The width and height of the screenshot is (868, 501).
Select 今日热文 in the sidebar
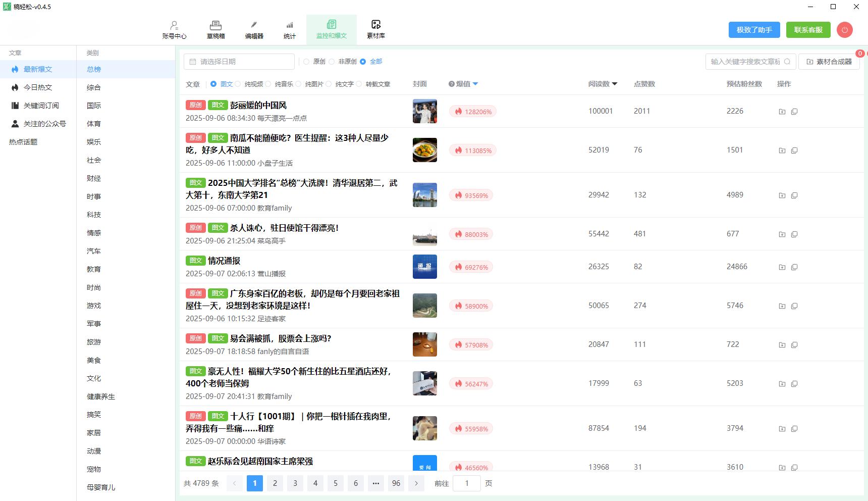38,87
